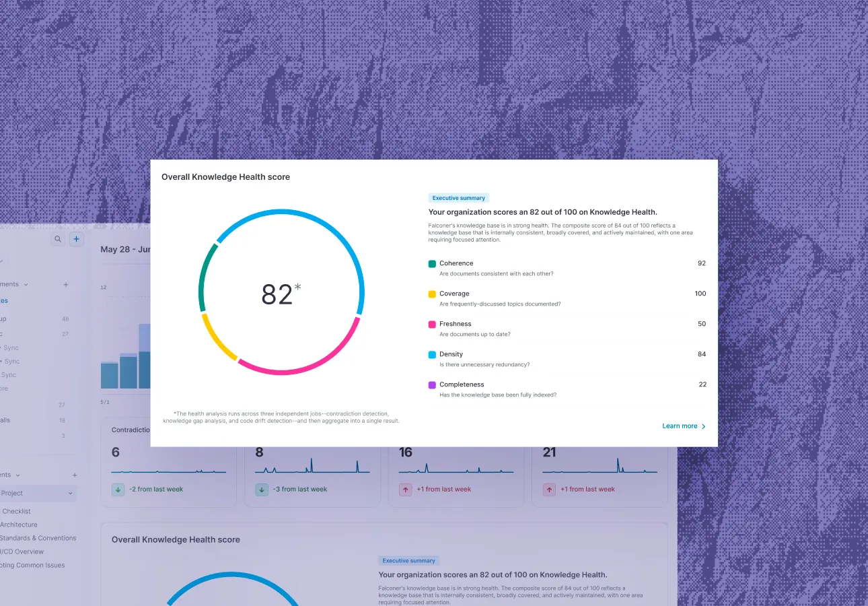
Task: Click down-arrow icon beside '-2 from last week'
Action: coord(118,490)
